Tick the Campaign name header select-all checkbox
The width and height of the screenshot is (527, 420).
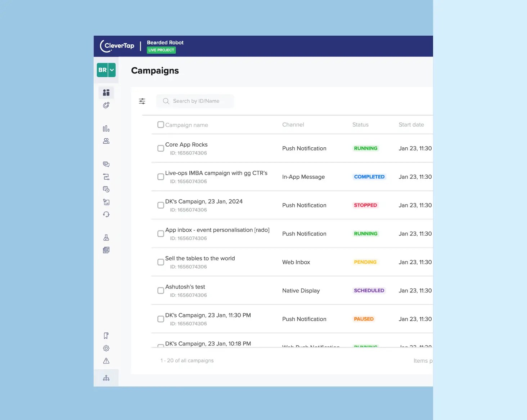(161, 125)
